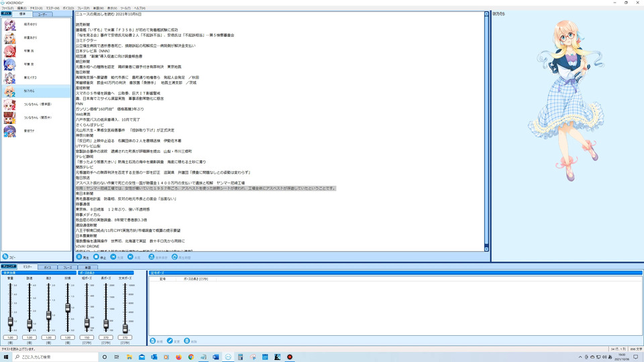
Task: Select the 東北イタコ voice avatar
Action: point(9,78)
